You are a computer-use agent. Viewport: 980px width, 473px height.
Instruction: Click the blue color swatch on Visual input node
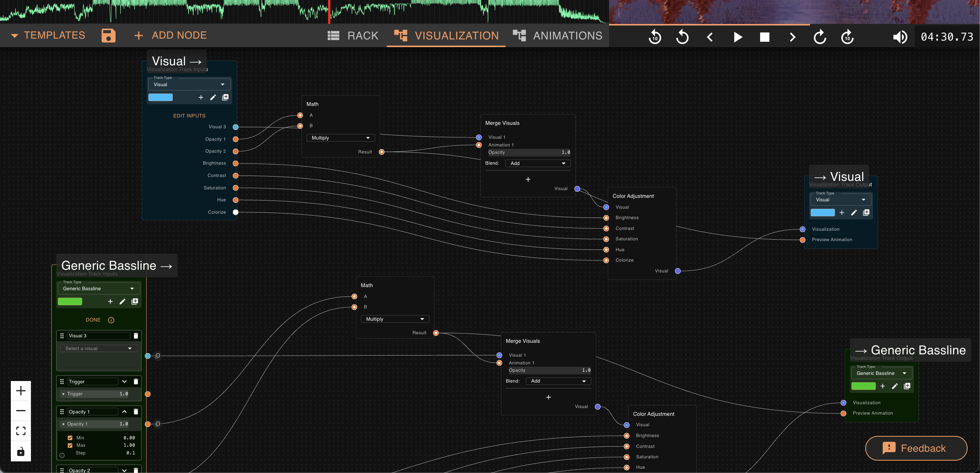click(x=160, y=97)
